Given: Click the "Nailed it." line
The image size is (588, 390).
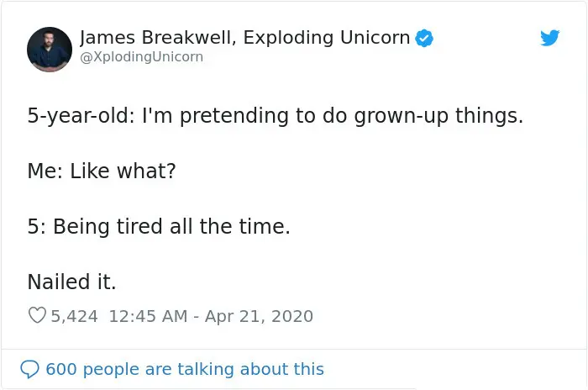Looking at the screenshot, I should [x=71, y=282].
